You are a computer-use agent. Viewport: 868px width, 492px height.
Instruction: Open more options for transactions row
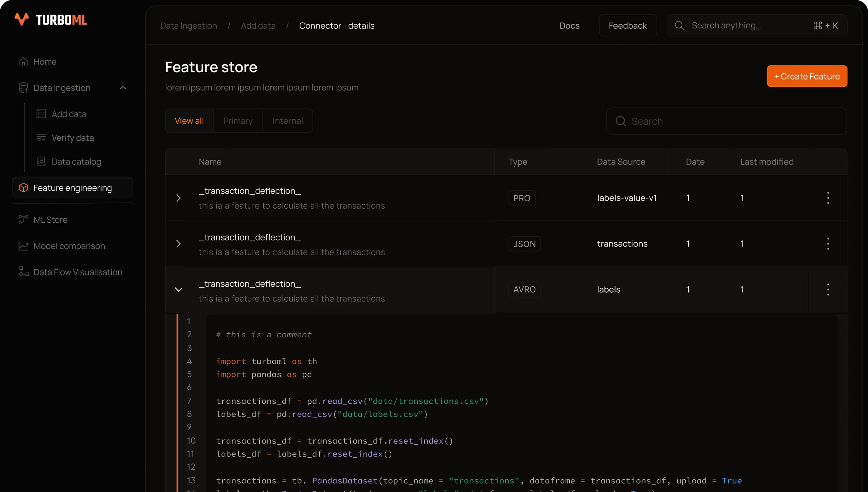[x=828, y=244]
